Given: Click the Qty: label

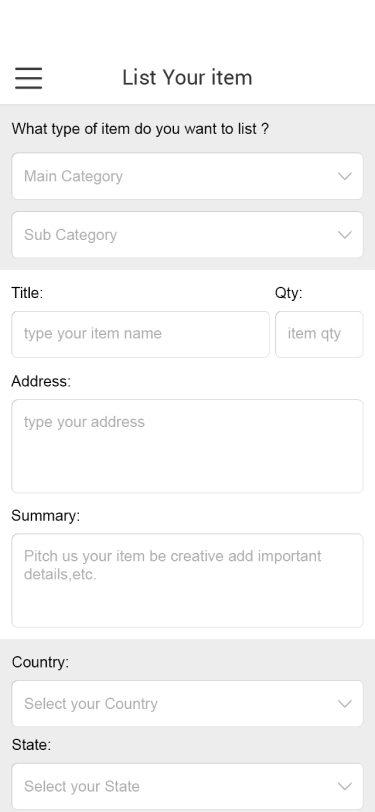Looking at the screenshot, I should coord(289,293).
